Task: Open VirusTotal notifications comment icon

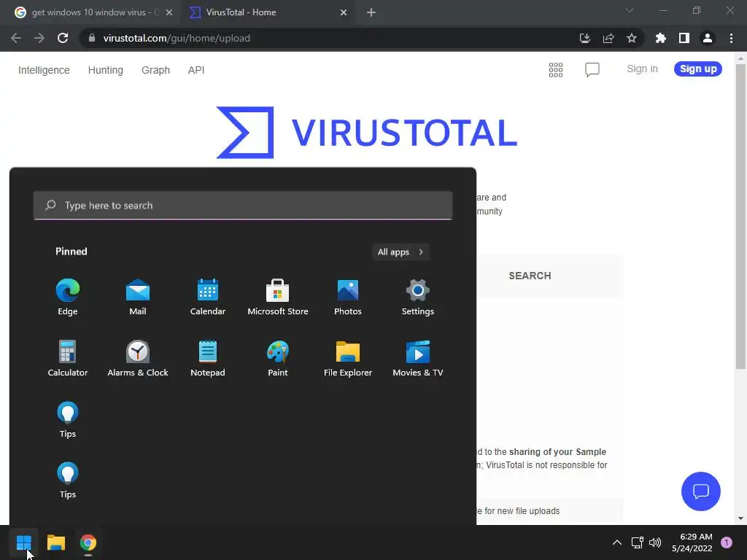Action: (x=592, y=69)
